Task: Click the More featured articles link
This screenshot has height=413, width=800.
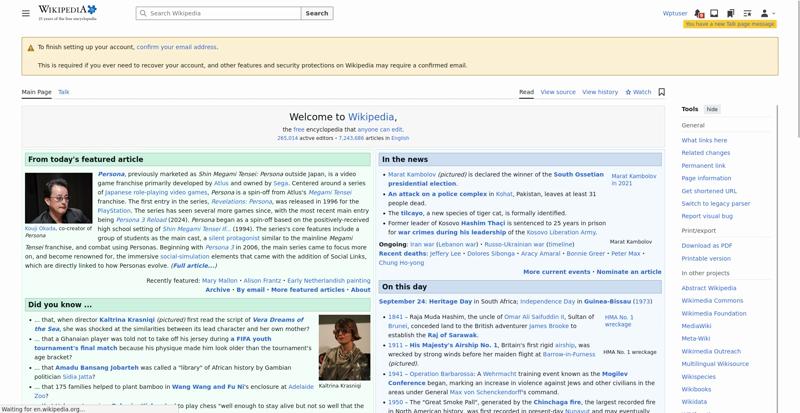Action: [x=308, y=289]
